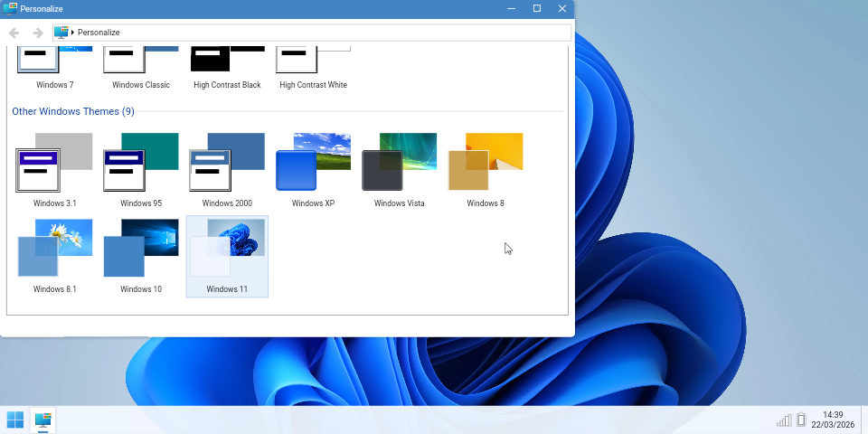Click the Windows Vista label
Screen dimensions: 868x434
tap(399, 203)
